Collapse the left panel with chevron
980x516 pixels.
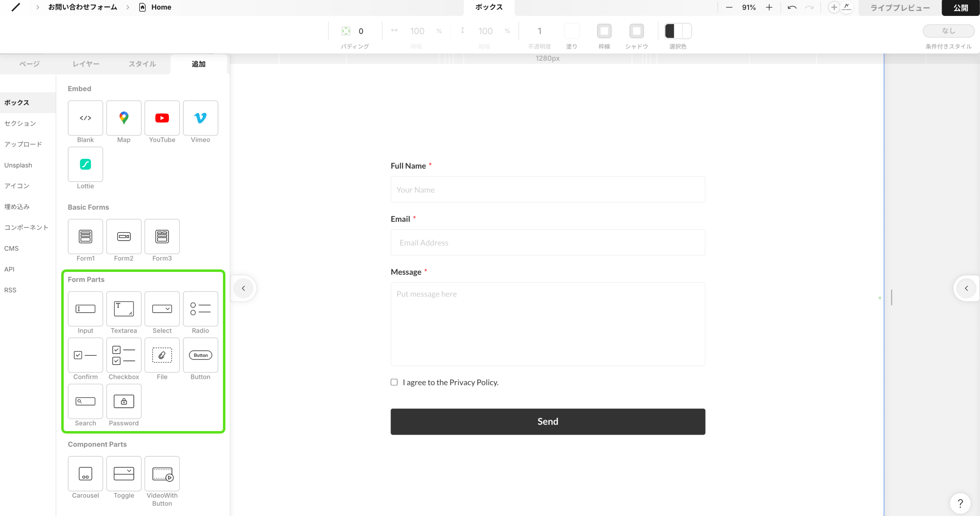(x=243, y=288)
